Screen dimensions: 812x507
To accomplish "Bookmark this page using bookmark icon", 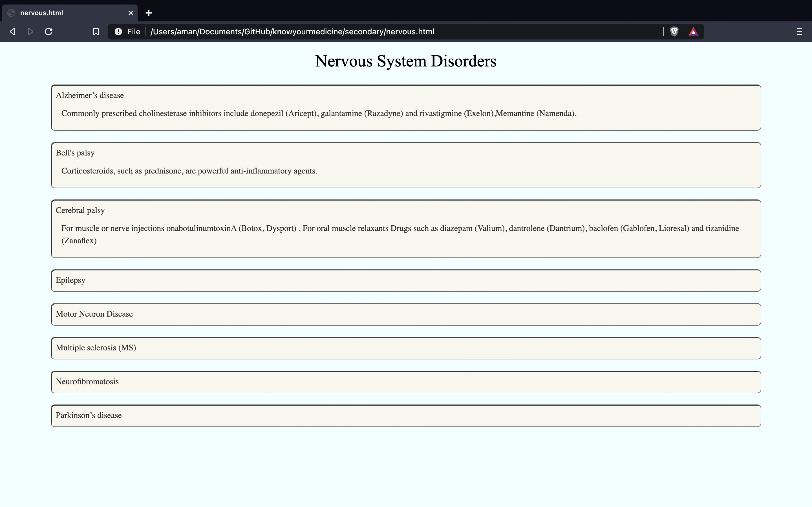I will pyautogui.click(x=96, y=32).
